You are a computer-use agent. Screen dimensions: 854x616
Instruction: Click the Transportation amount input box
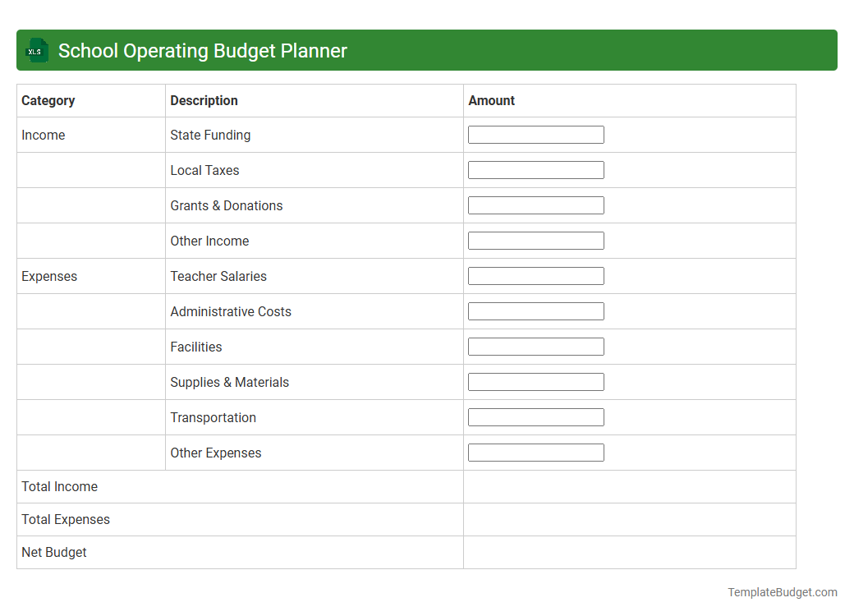(x=535, y=416)
